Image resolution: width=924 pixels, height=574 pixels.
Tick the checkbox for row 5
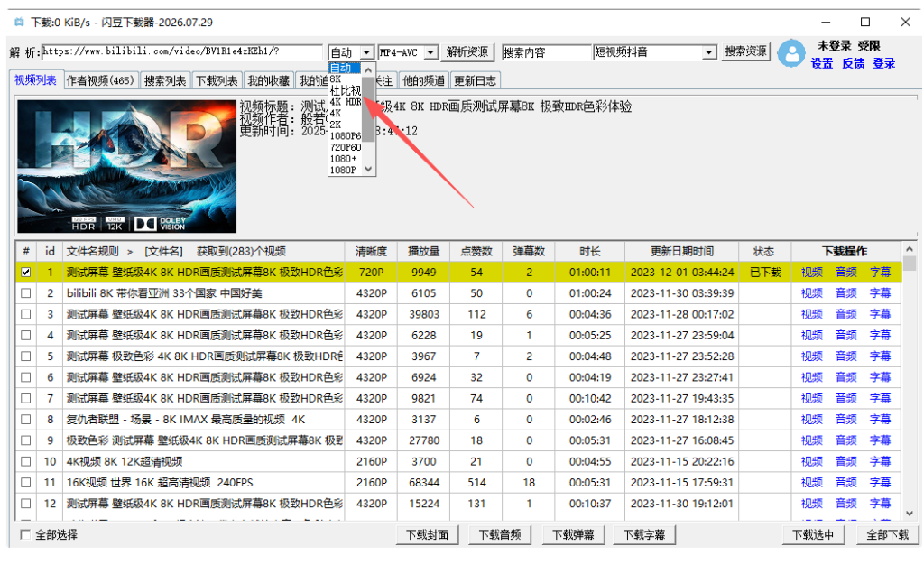(26, 356)
